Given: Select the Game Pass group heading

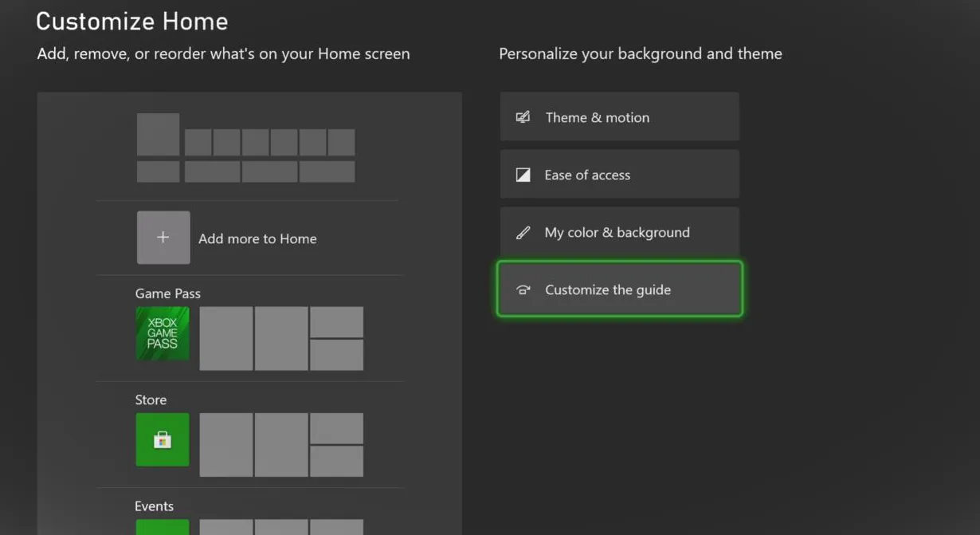Looking at the screenshot, I should tap(168, 293).
